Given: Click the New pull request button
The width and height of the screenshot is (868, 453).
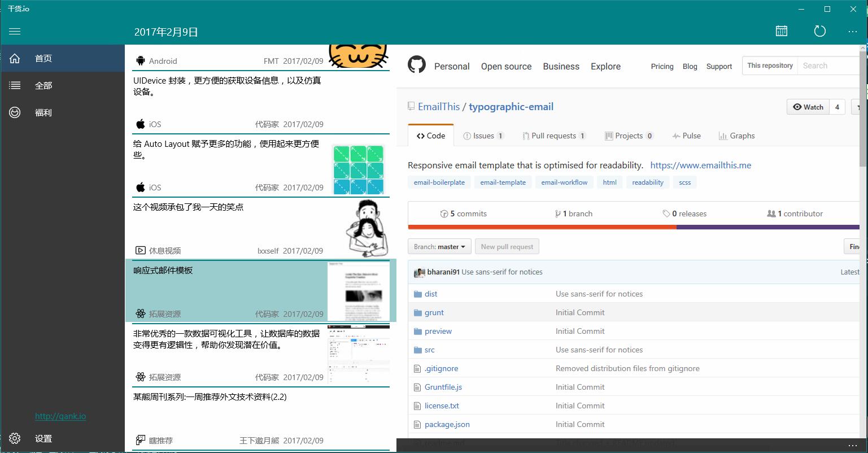Looking at the screenshot, I should (507, 247).
